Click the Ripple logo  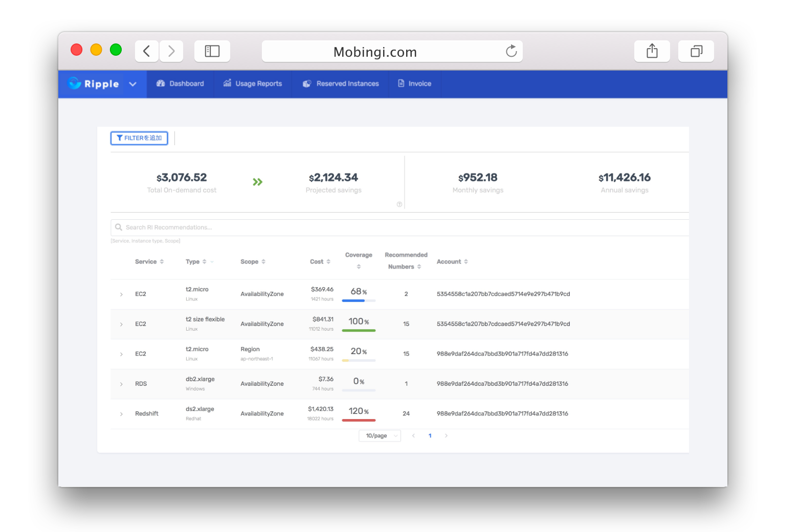pyautogui.click(x=94, y=84)
